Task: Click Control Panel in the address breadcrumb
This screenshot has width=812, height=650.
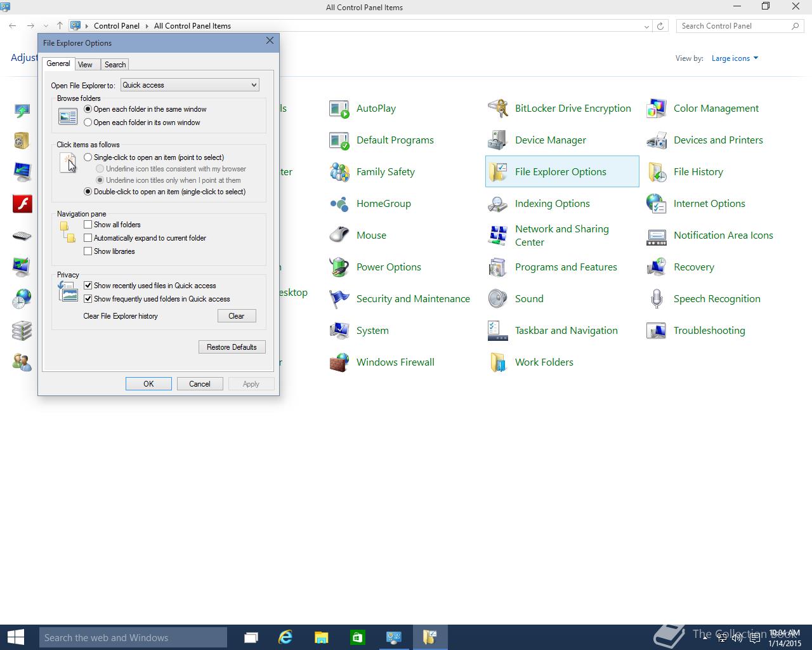Action: 117,26
